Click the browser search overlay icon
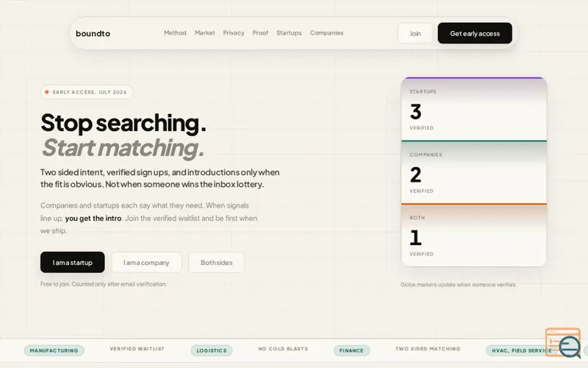The height and width of the screenshot is (368, 588). point(563,343)
